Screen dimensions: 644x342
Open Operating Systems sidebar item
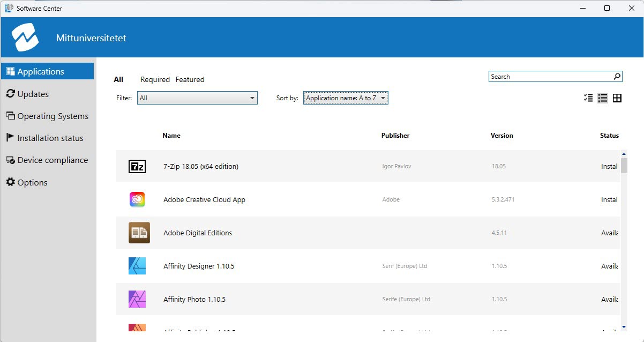point(47,116)
